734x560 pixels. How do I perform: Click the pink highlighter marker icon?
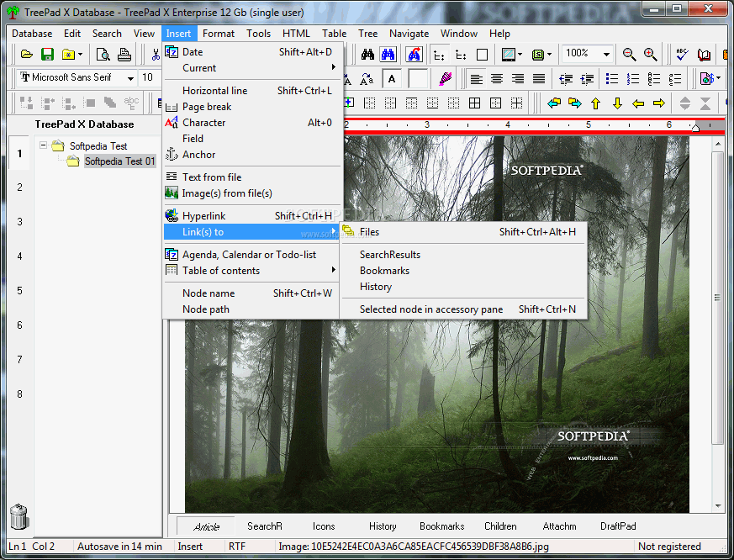(x=445, y=79)
